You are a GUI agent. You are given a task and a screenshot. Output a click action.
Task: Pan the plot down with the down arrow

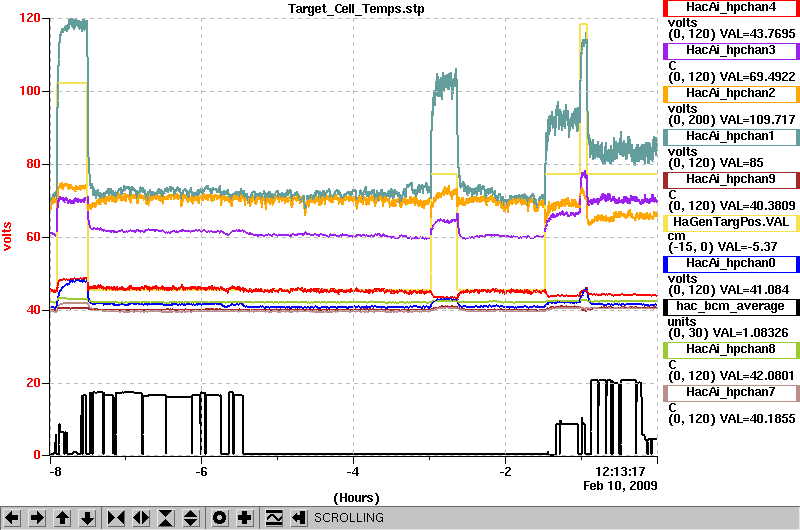coord(88,518)
